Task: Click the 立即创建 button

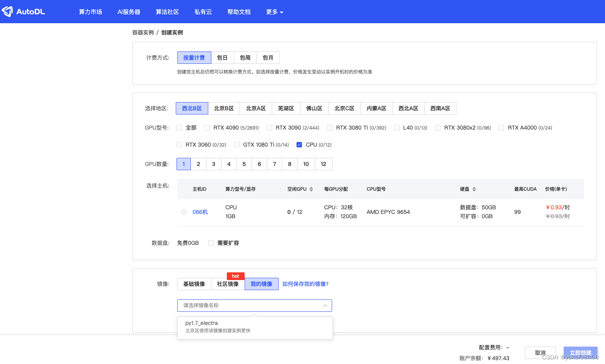Action: point(581,353)
